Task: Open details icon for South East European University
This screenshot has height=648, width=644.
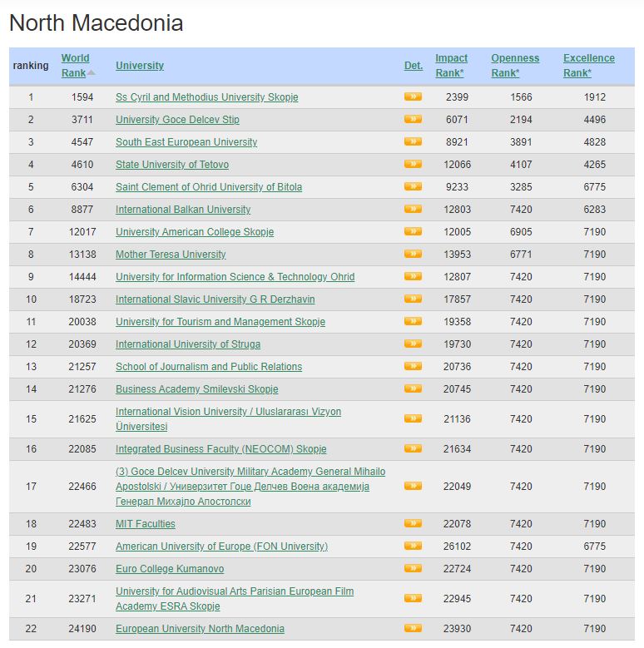Action: (413, 142)
